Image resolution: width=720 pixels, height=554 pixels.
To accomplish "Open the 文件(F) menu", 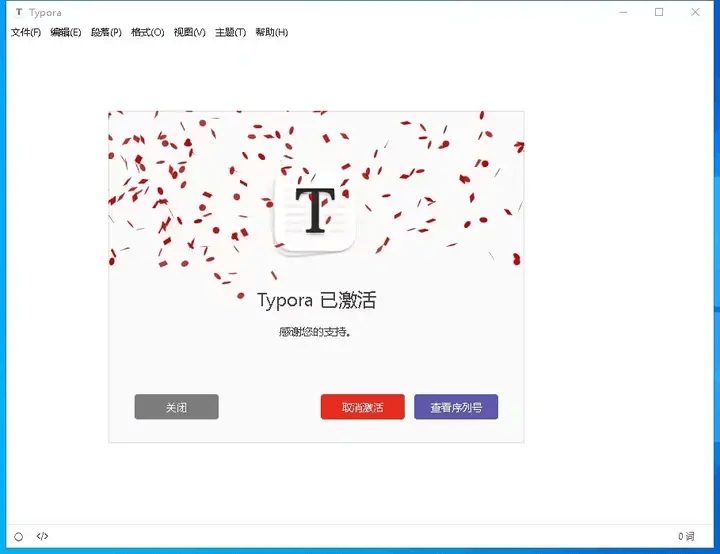I will (x=26, y=32).
